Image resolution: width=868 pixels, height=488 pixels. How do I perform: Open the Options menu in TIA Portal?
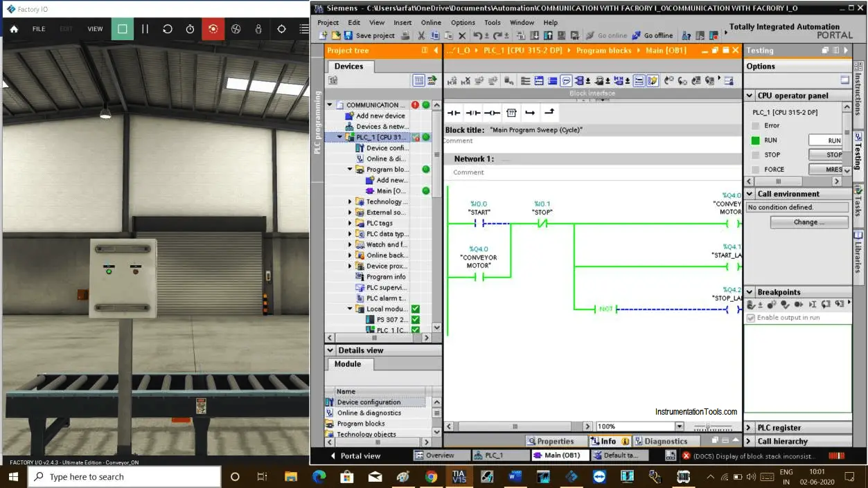(463, 22)
